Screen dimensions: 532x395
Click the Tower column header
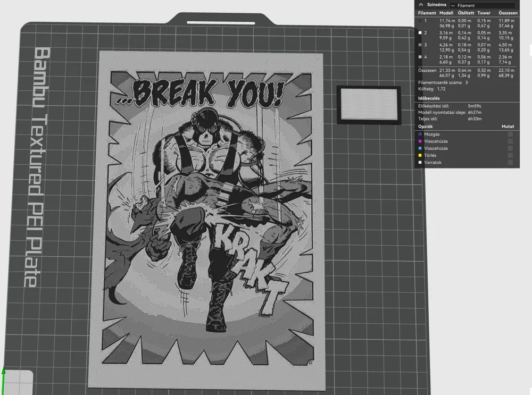[484, 13]
